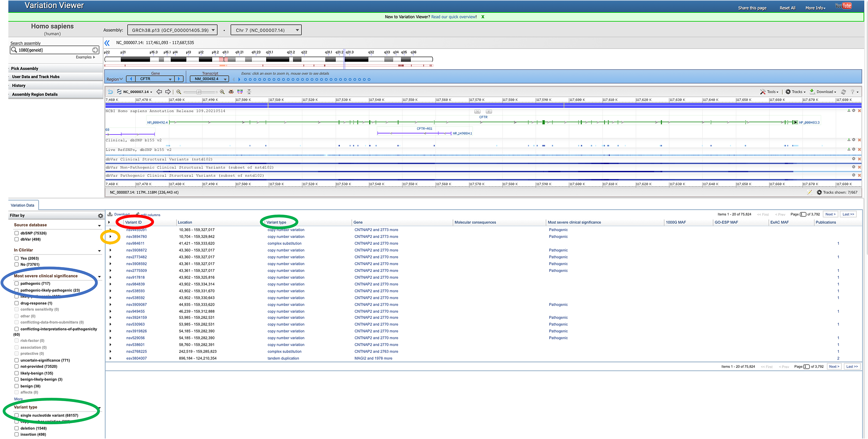Select the Variation Data tab
868x439 pixels.
tap(23, 205)
